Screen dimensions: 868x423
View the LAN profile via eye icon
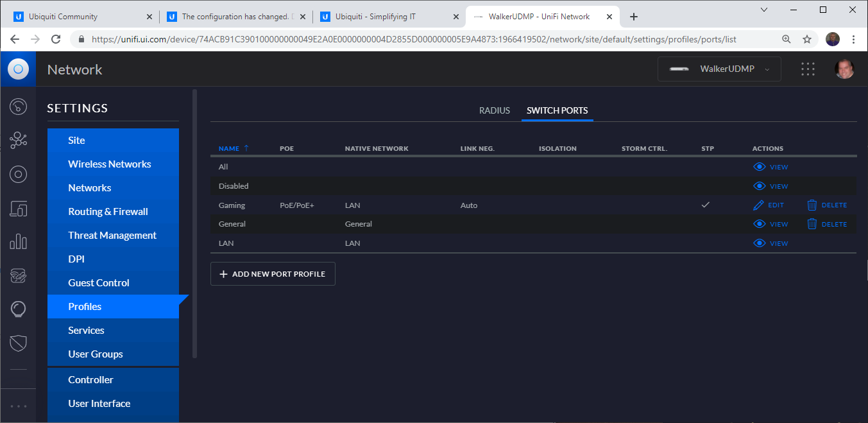click(760, 243)
